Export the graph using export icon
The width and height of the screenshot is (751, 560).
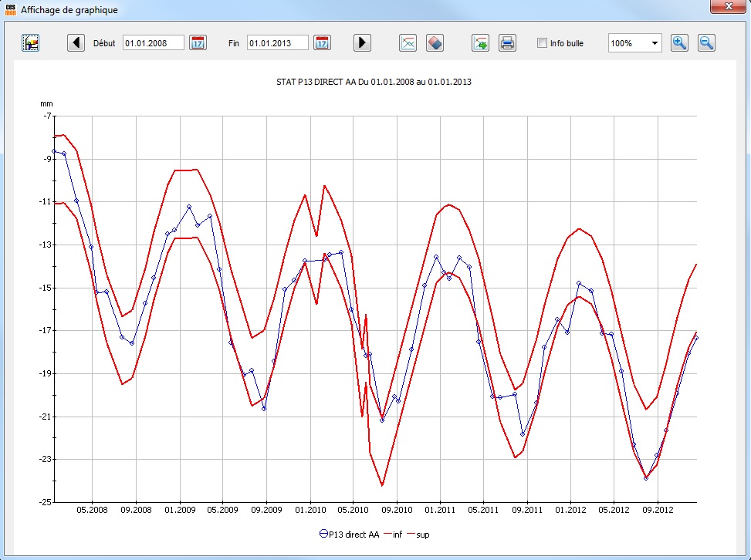pos(481,43)
